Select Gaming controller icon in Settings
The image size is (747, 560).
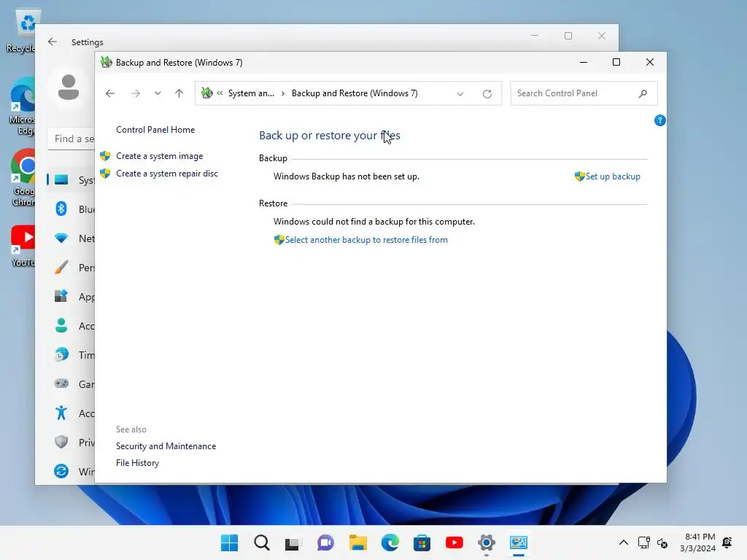(x=61, y=384)
